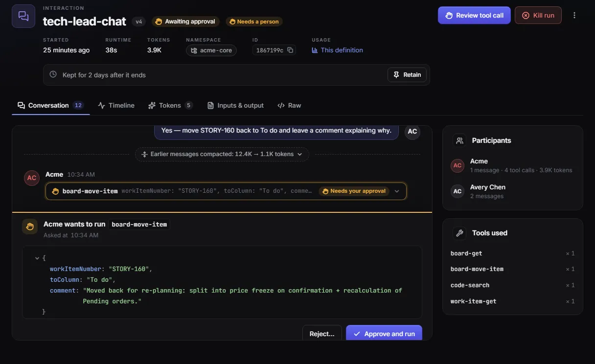Collapse the JSON arguments tree

[x=37, y=258]
